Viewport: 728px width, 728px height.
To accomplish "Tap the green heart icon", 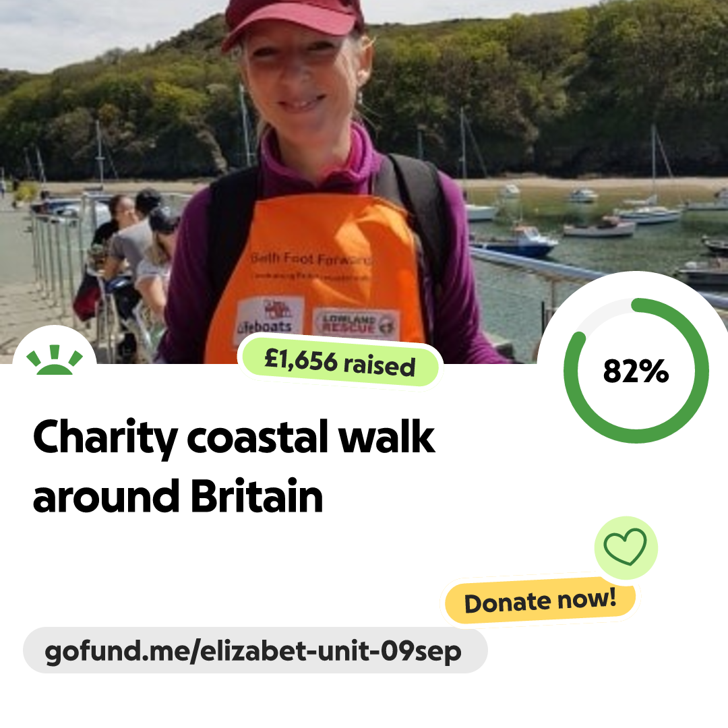I will [626, 547].
